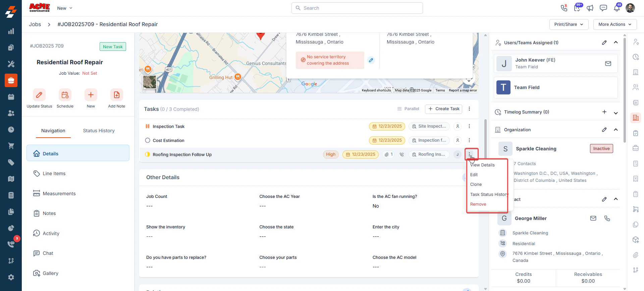Go back to Jobs breadcrumb link
Viewport: 644px width, 291px height.
pyautogui.click(x=35, y=24)
